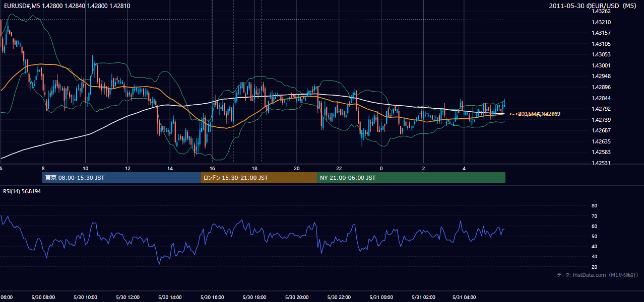Click the 1.43262 price axis label
The height and width of the screenshot is (302, 644).
(602, 11)
